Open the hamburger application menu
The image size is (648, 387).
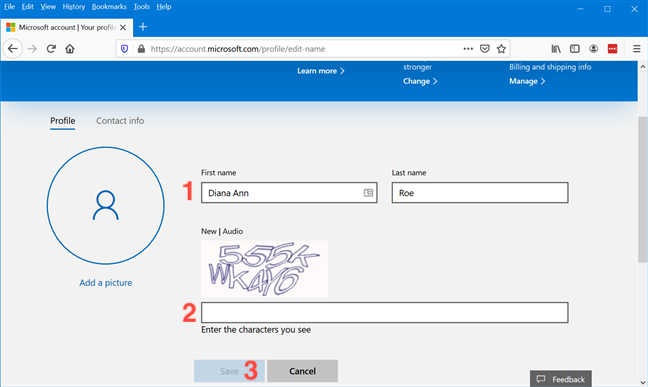(636, 49)
